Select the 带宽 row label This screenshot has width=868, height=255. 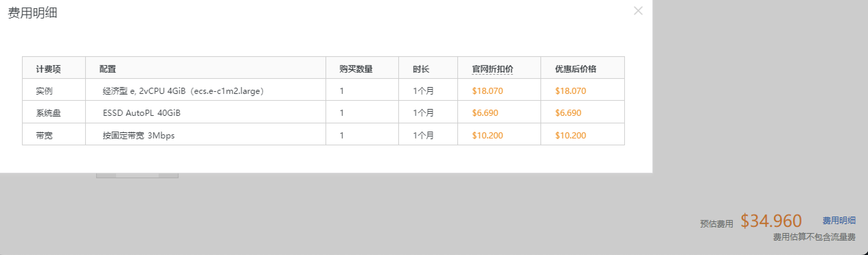(44, 135)
